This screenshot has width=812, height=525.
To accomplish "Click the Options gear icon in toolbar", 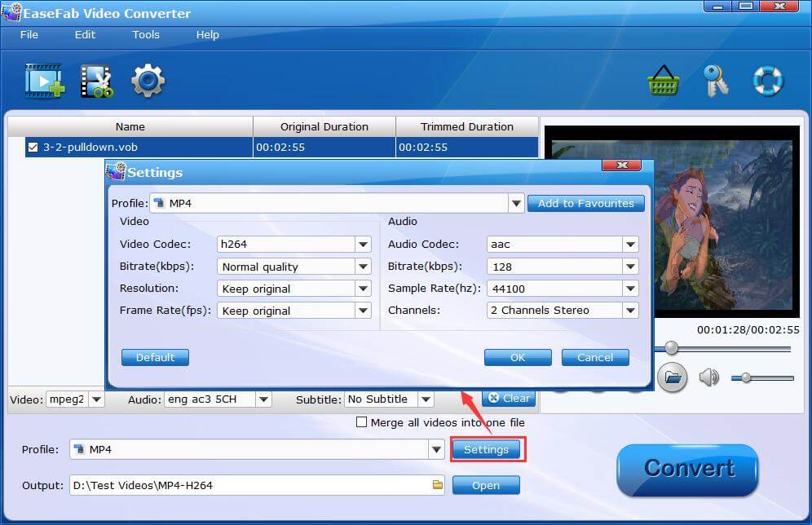I will [148, 81].
